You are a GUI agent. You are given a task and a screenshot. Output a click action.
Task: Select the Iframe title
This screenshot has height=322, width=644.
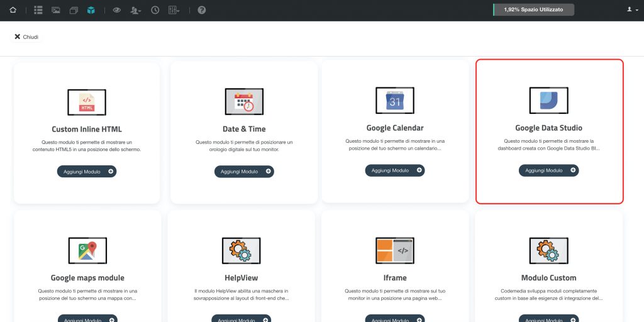pyautogui.click(x=395, y=278)
